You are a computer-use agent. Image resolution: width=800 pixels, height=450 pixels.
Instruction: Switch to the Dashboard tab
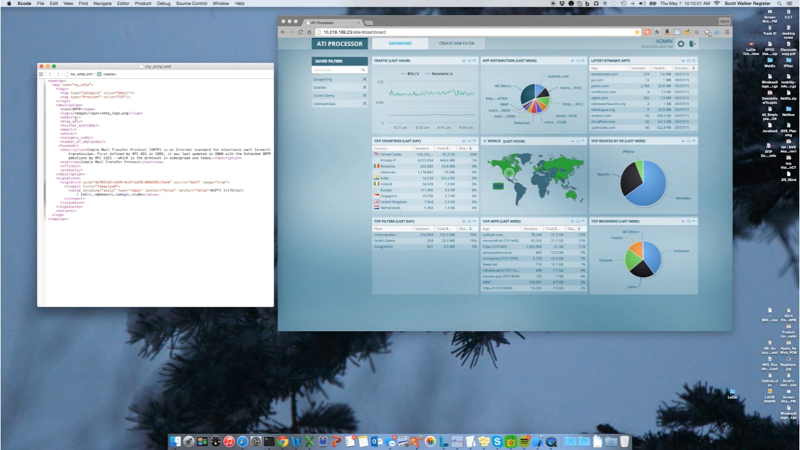[x=400, y=43]
